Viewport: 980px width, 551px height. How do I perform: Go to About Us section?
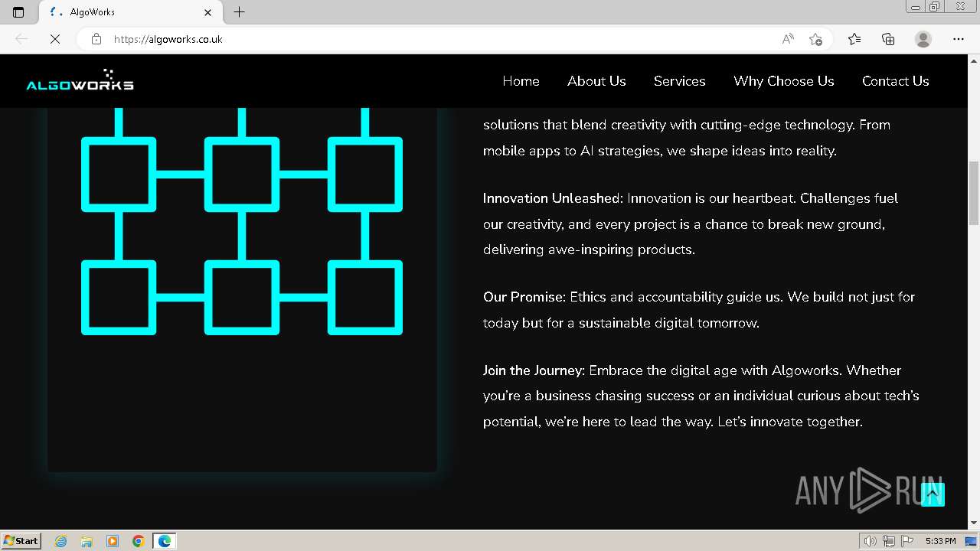[x=596, y=81]
